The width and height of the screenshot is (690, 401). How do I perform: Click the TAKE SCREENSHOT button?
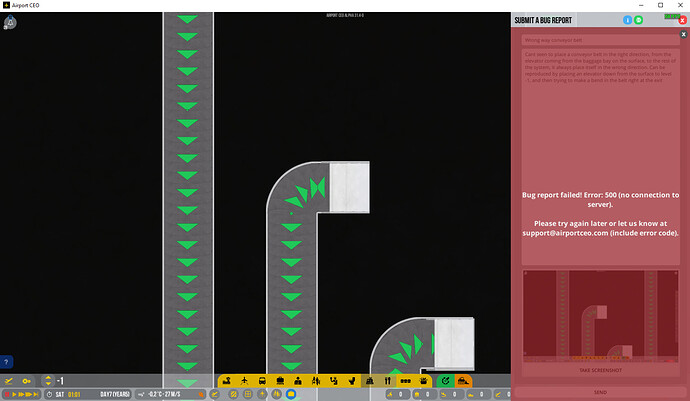pyautogui.click(x=600, y=370)
